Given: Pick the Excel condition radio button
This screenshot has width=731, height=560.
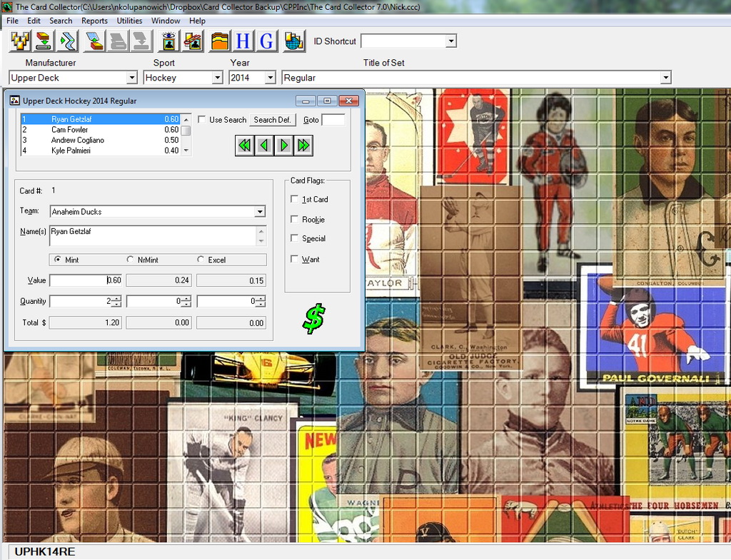Looking at the screenshot, I should point(201,260).
